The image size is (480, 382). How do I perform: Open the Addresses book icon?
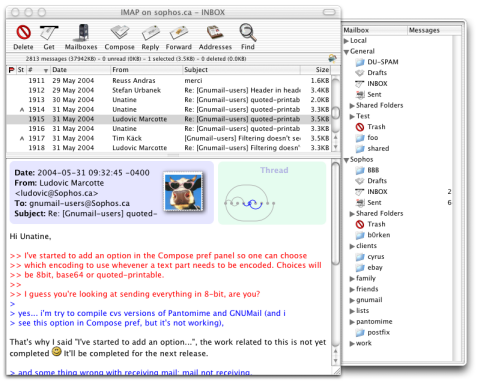215,33
